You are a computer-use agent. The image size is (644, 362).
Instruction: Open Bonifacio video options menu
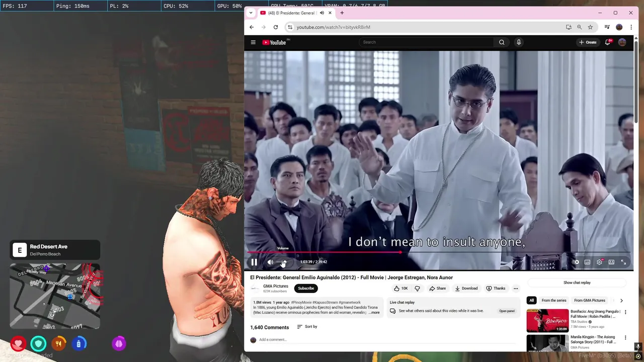pos(625,312)
